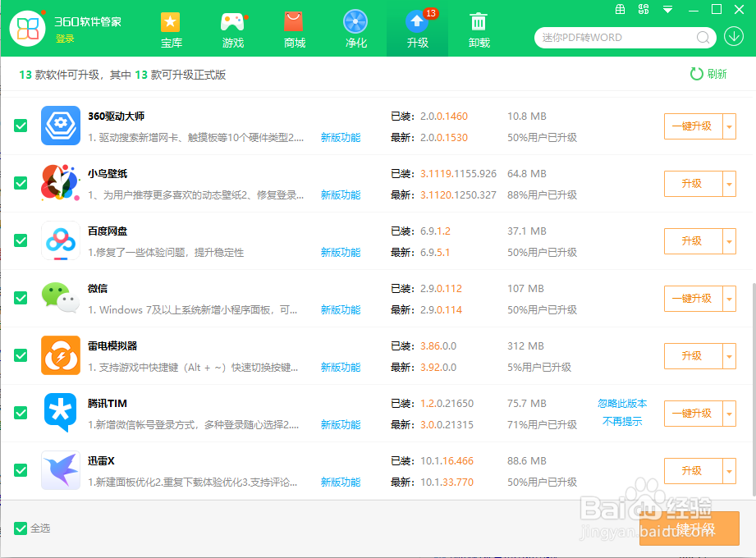
Task: Click the 刷新 refresh icon
Action: 697,74
